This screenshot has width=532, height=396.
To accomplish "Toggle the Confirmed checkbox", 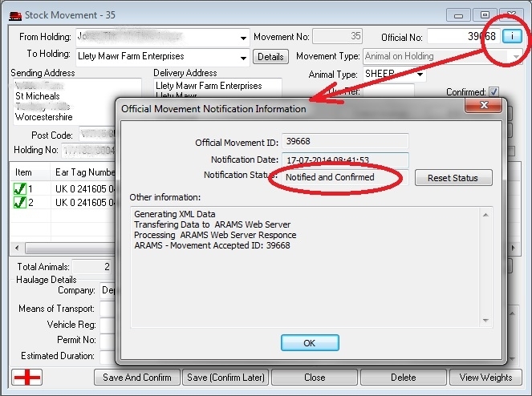I will click(x=493, y=91).
